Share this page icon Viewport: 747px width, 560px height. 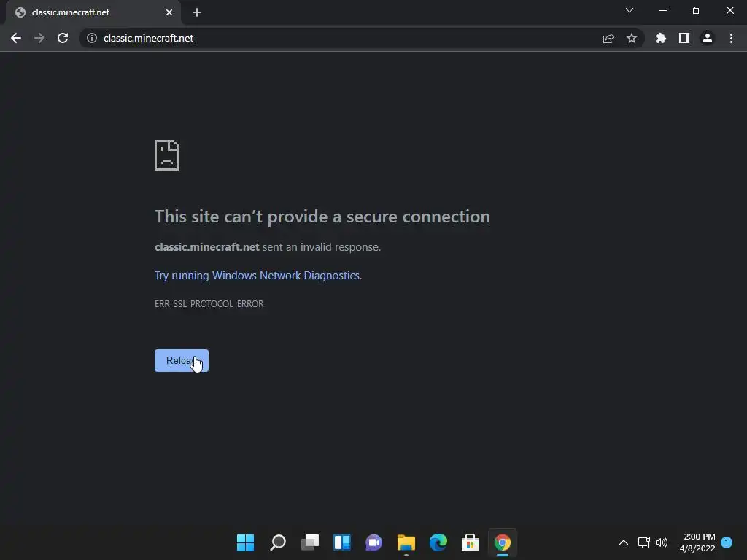coord(608,38)
